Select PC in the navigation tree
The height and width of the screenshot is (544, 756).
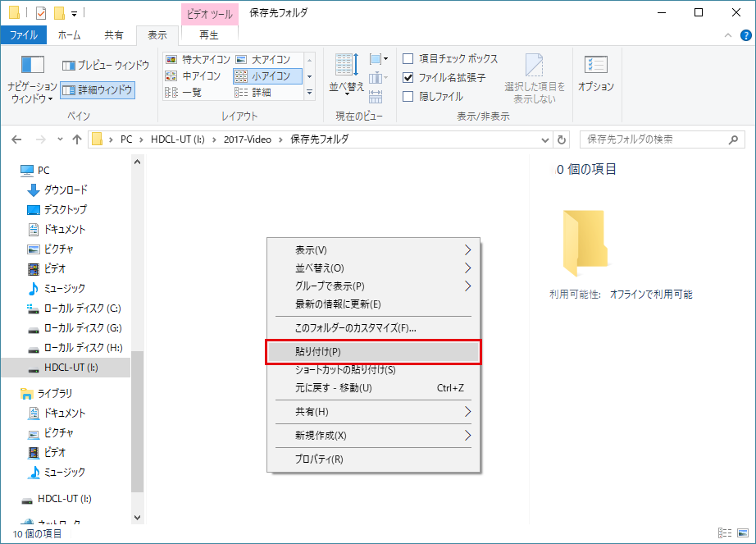click(34, 170)
